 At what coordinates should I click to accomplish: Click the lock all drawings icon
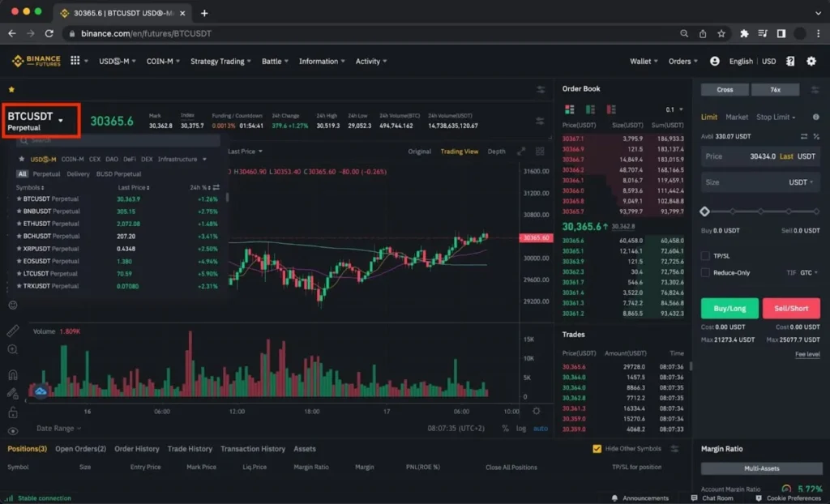tap(13, 413)
